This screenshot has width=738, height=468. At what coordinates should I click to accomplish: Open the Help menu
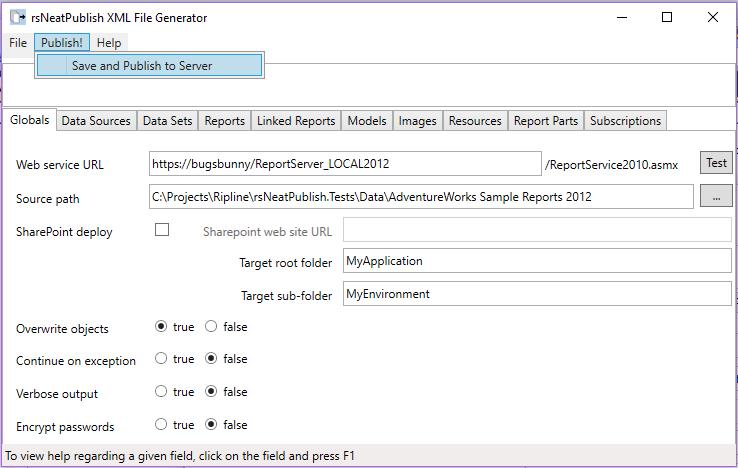109,43
